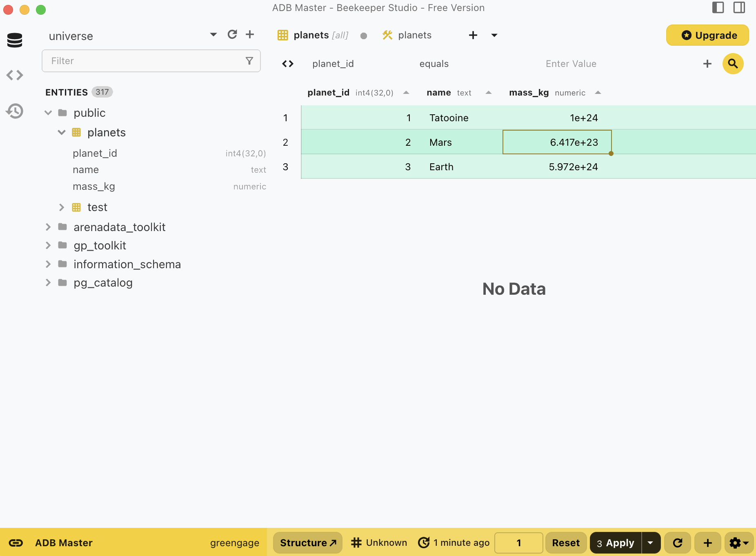756x556 pixels.
Task: Click the connection link icon
Action: tap(16, 543)
